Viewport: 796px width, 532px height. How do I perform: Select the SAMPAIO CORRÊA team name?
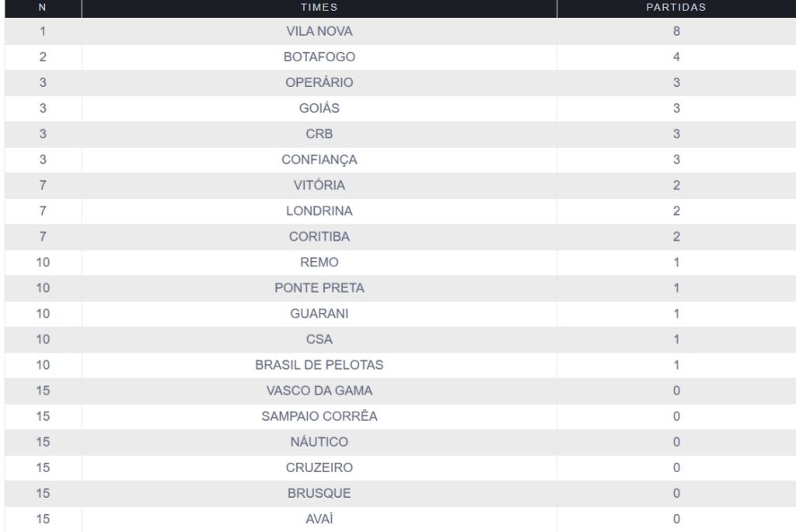pos(319,416)
